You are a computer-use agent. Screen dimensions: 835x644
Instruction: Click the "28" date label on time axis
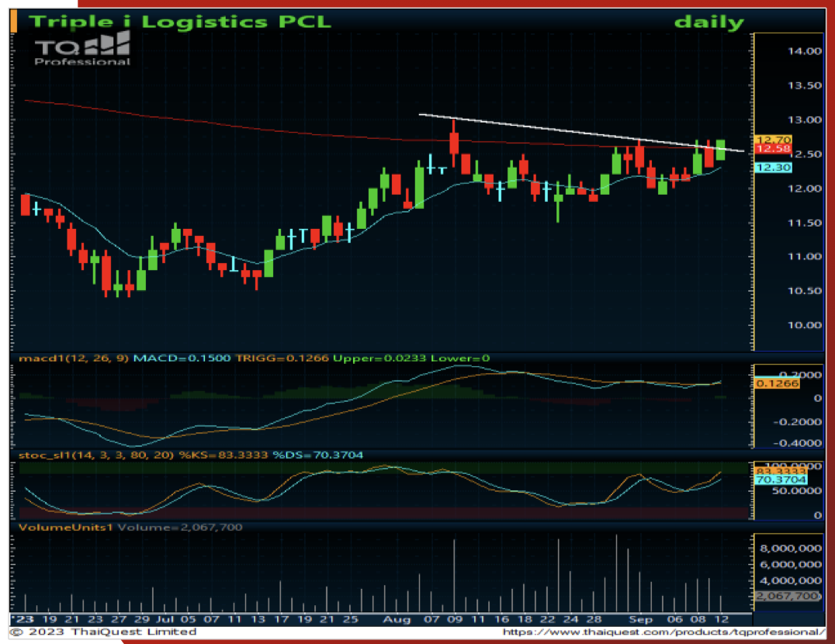(594, 619)
